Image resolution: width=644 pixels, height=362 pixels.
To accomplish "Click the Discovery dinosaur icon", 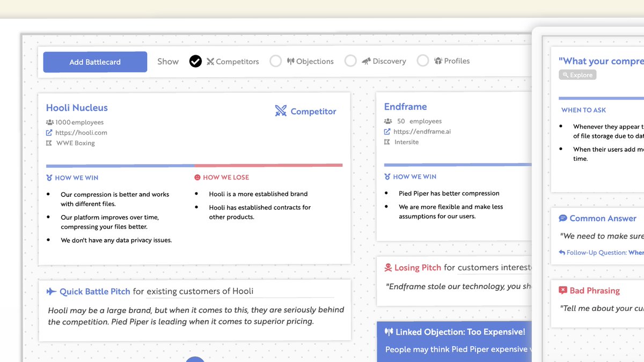I will click(x=366, y=61).
